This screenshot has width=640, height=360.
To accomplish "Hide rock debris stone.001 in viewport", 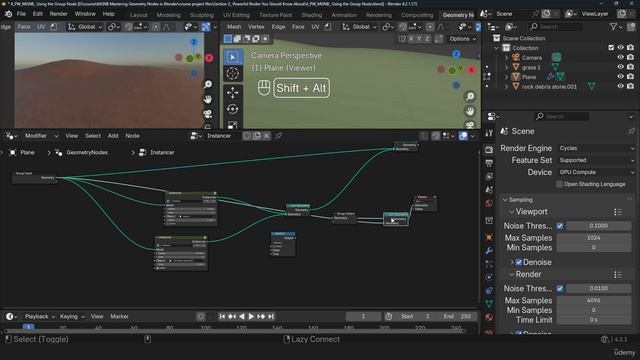I will [x=620, y=87].
